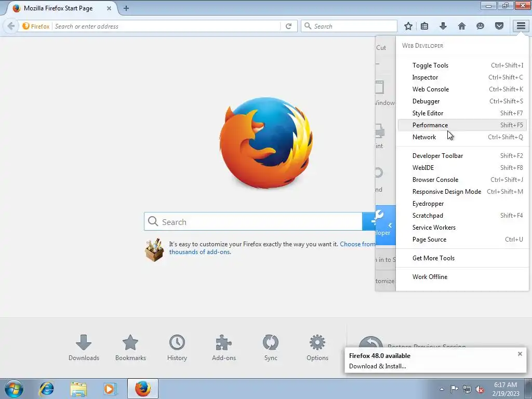Click the bookmark star icon
The height and width of the screenshot is (399, 532).
point(408,26)
